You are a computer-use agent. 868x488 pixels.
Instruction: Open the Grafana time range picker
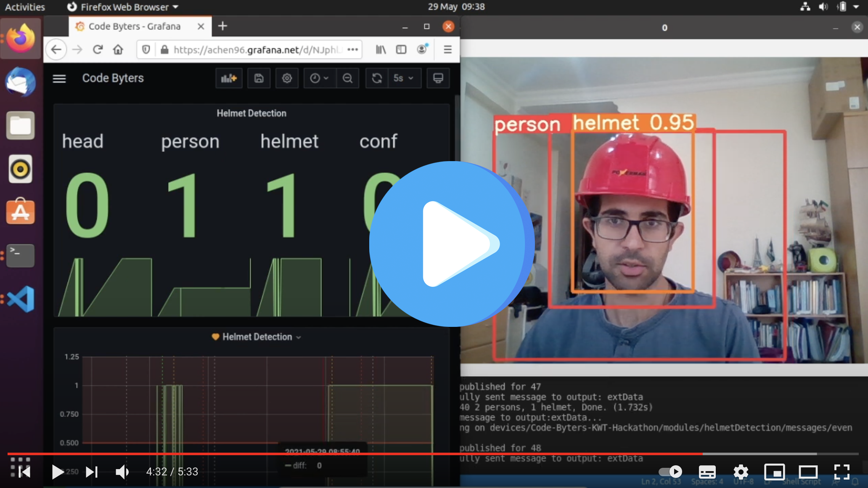click(x=320, y=78)
